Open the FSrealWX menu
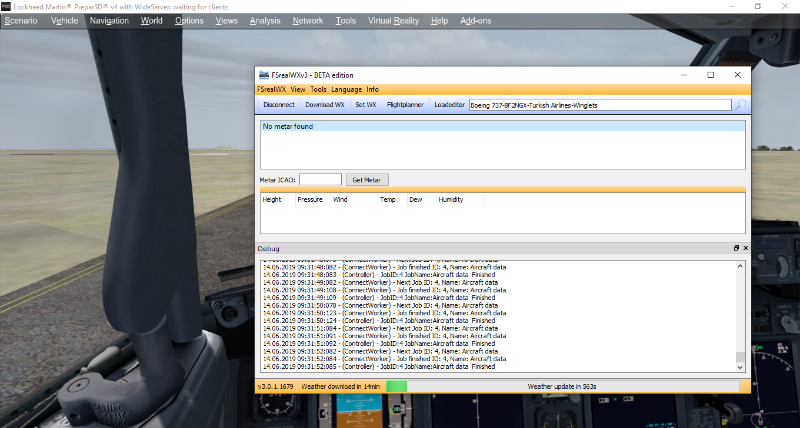This screenshot has height=428, width=800. click(271, 89)
